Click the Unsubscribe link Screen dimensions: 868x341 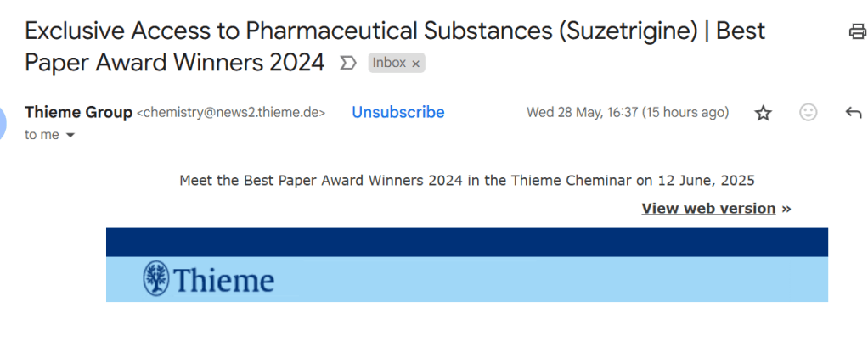[398, 112]
